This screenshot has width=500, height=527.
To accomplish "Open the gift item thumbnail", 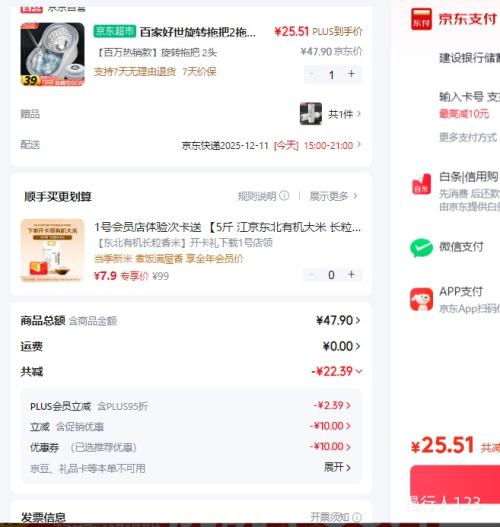I will point(310,114).
